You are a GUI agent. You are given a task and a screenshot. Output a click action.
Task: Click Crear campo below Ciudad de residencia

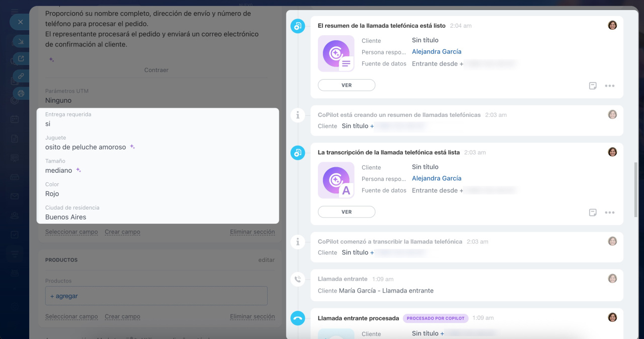122,232
